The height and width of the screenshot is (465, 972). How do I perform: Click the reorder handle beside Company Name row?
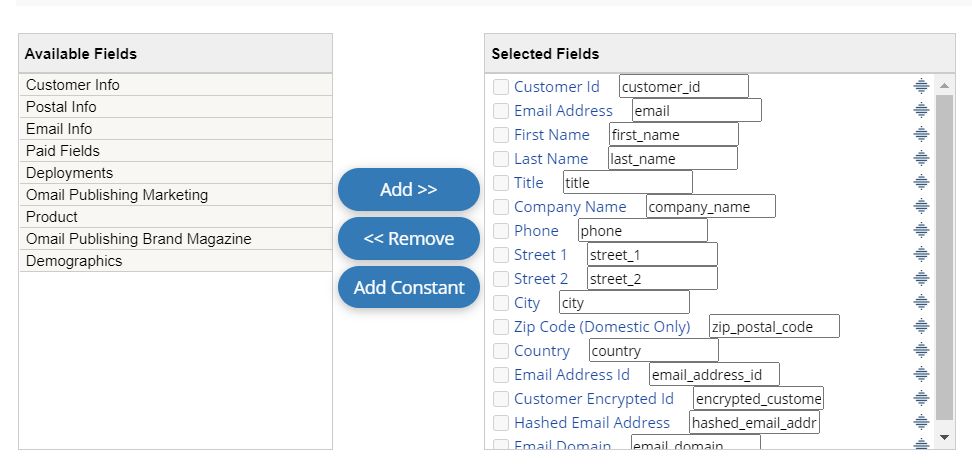921,206
